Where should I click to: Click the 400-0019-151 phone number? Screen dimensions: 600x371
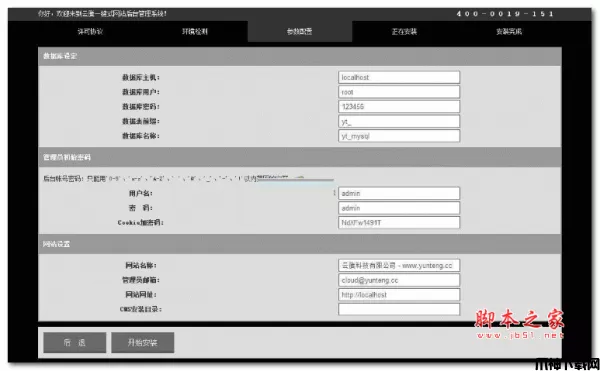point(505,14)
